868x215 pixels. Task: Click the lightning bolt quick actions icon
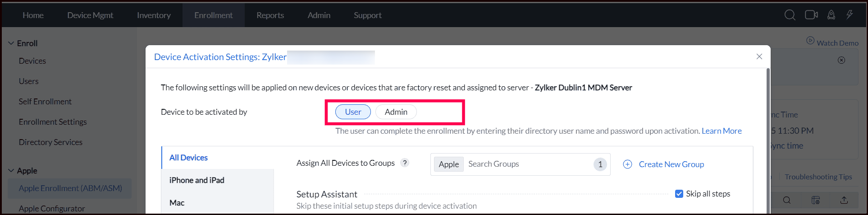850,15
